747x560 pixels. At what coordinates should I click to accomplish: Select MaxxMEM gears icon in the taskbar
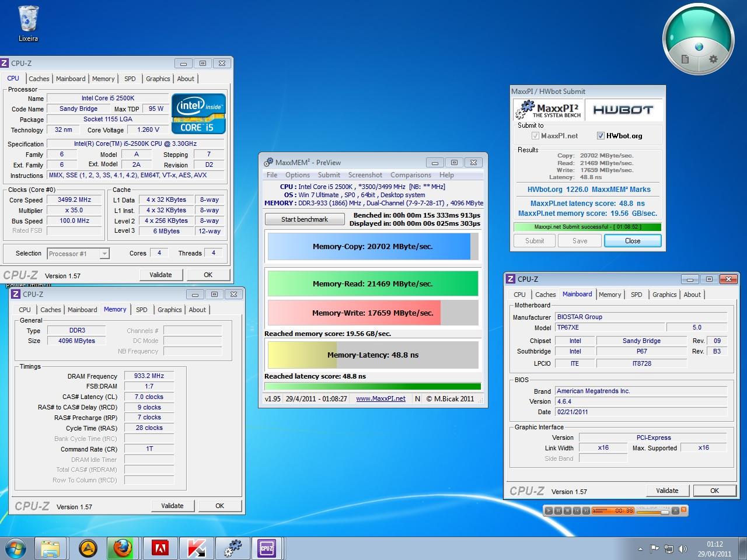232,548
